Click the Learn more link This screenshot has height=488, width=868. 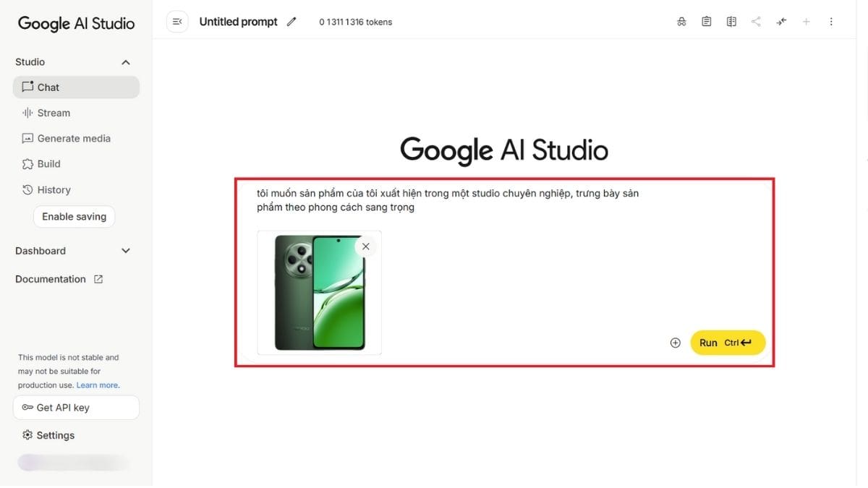click(x=97, y=385)
